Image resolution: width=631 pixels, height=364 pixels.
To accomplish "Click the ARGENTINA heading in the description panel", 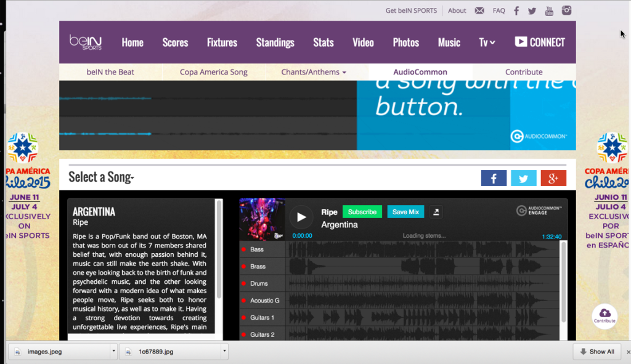I will [94, 211].
